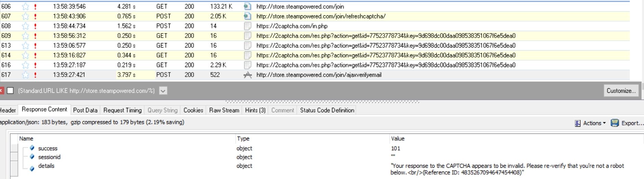This screenshot has width=644, height=179.
Task: Click document icon for 2captcha in.php request
Action: click(x=247, y=26)
